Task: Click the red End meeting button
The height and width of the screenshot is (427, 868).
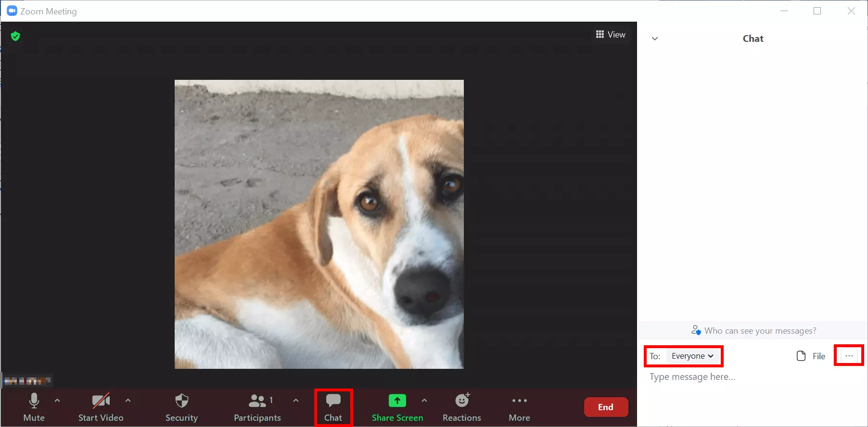Action: tap(605, 407)
